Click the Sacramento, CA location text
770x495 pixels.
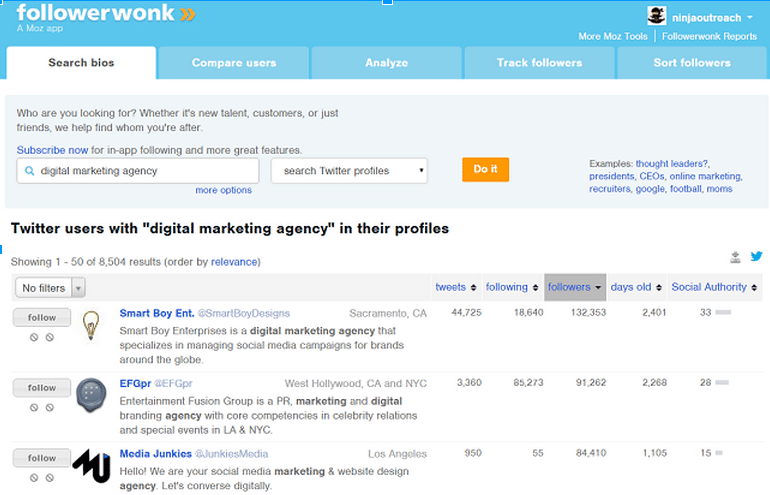[388, 313]
